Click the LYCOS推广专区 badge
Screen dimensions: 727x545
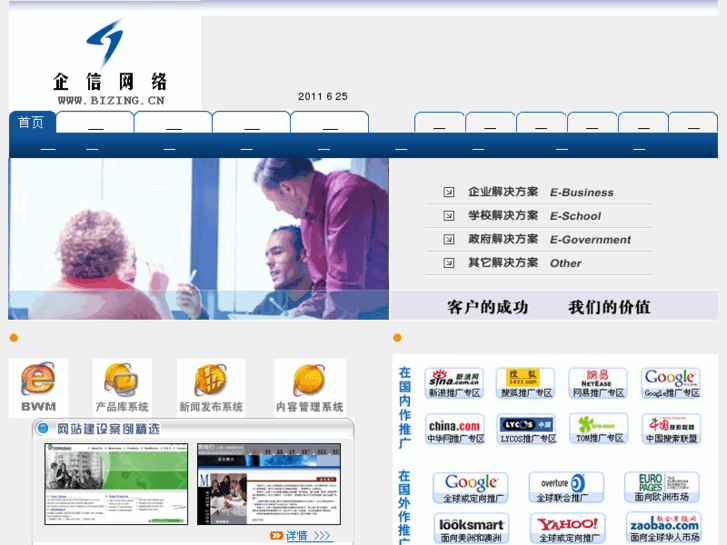[526, 429]
